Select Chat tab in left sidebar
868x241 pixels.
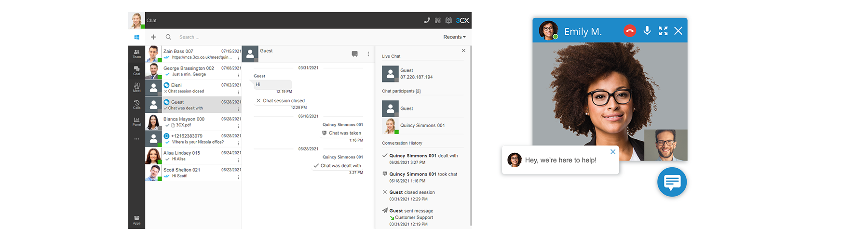(x=136, y=70)
